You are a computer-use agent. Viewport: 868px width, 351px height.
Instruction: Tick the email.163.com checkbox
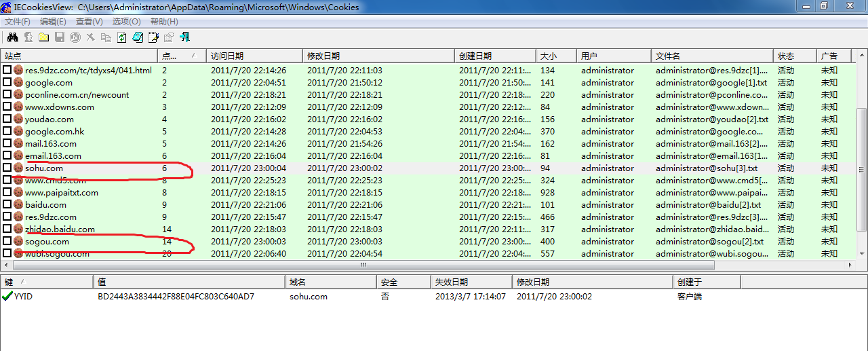pos(7,155)
